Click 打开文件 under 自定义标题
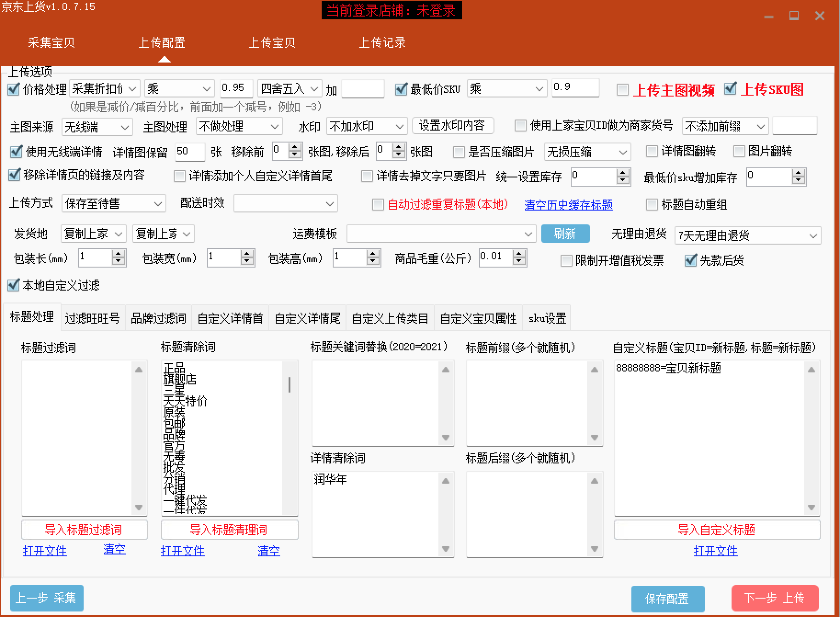840x617 pixels. click(x=715, y=550)
